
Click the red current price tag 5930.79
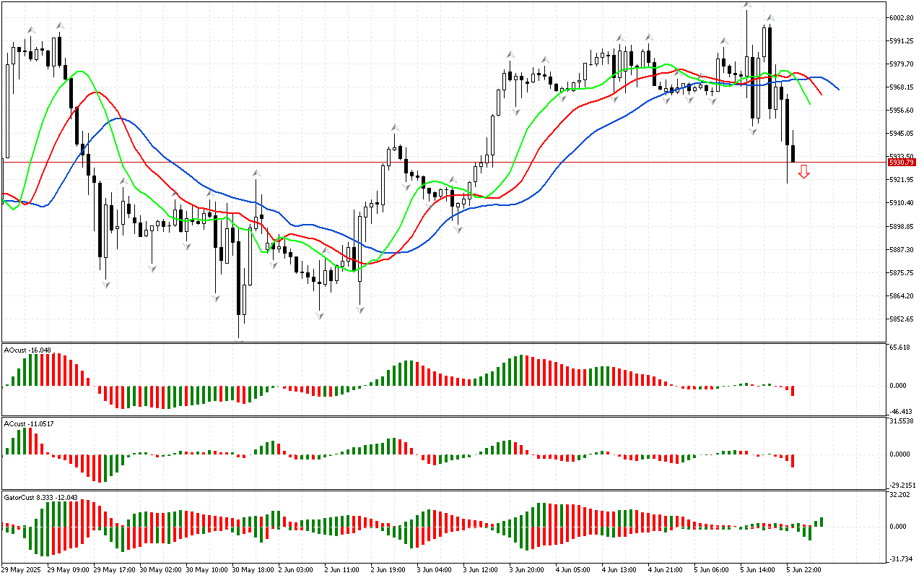903,163
